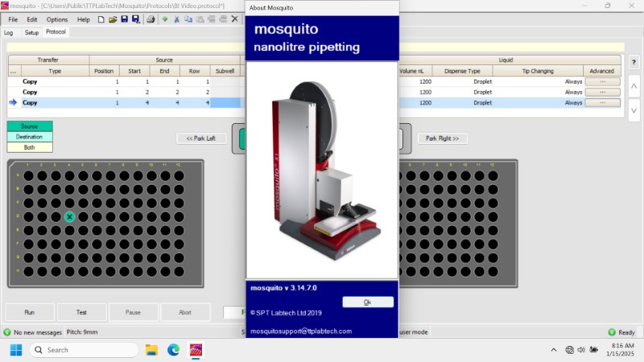Click the Pause button
Viewport: 644px width, 362px height.
click(133, 312)
